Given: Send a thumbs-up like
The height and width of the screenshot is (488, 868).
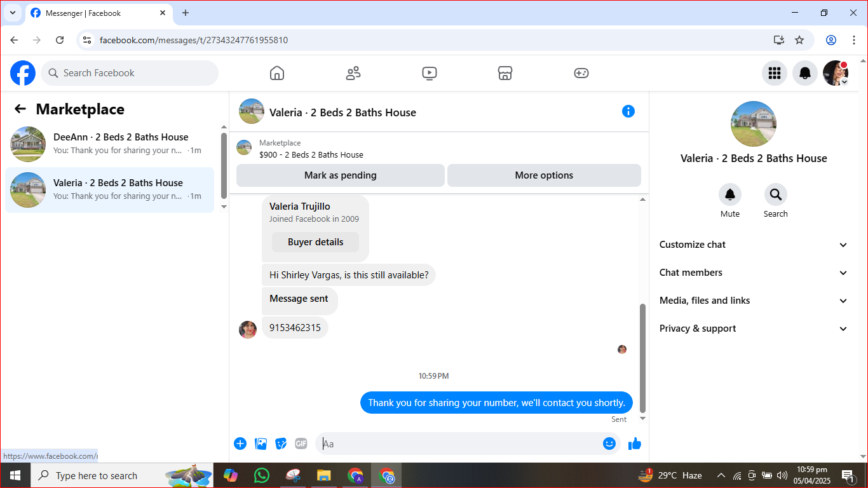Looking at the screenshot, I should 635,444.
